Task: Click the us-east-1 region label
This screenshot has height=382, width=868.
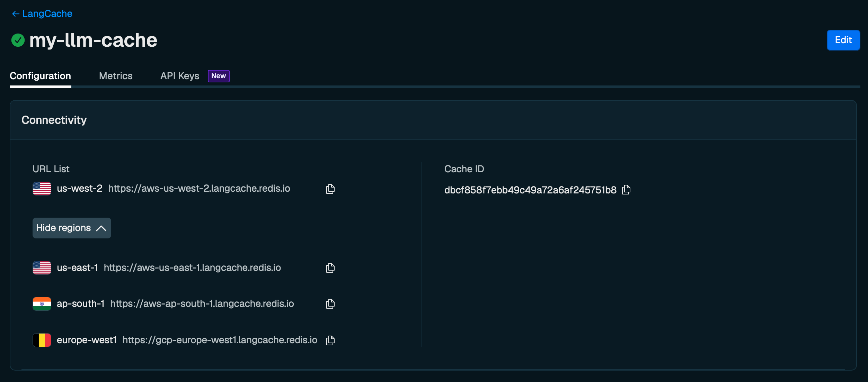Action: pyautogui.click(x=77, y=268)
